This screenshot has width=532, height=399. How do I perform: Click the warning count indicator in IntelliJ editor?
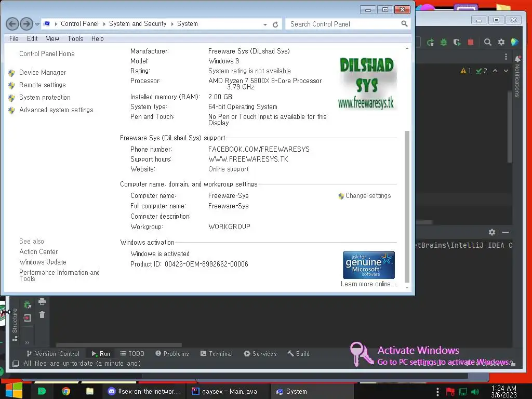tap(465, 71)
